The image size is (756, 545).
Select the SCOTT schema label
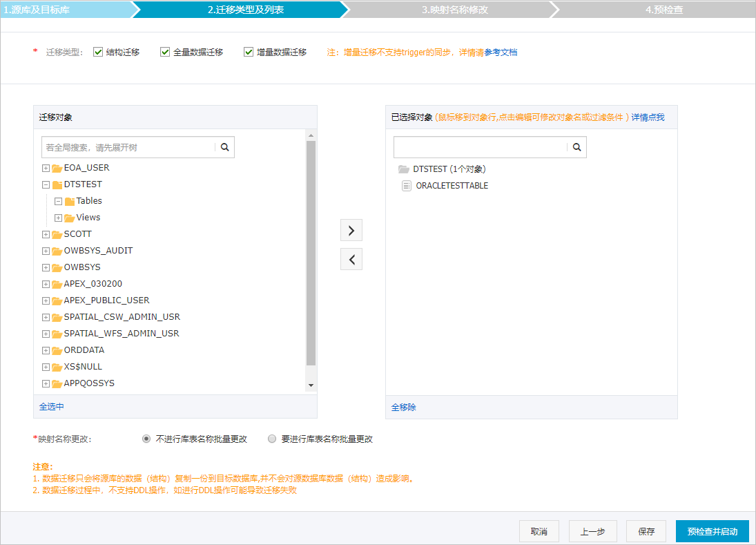click(77, 234)
